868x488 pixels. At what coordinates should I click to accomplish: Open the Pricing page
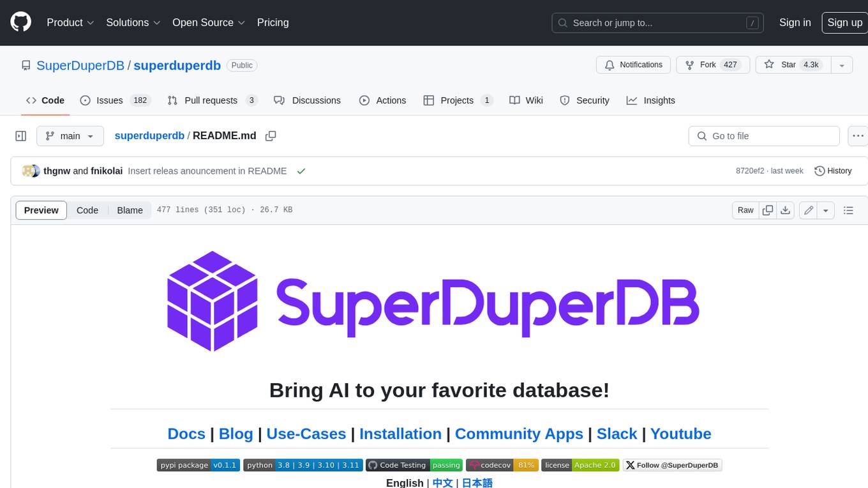[x=273, y=22]
